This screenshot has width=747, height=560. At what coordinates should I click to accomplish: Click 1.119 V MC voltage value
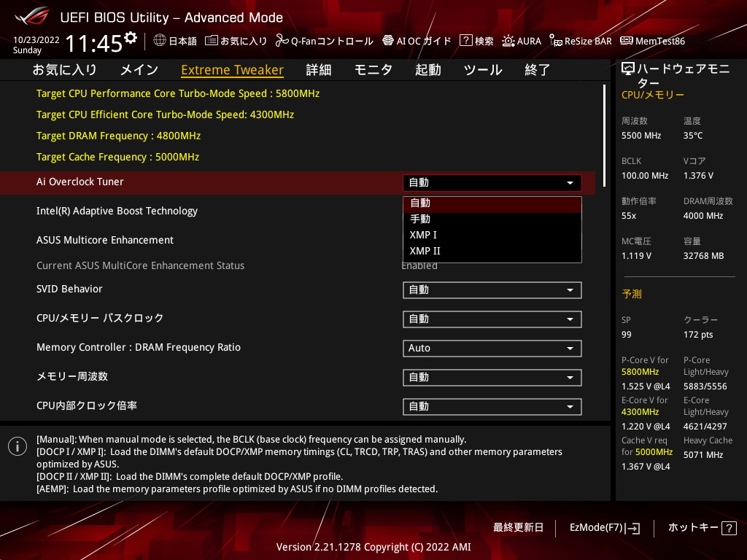coord(636,256)
